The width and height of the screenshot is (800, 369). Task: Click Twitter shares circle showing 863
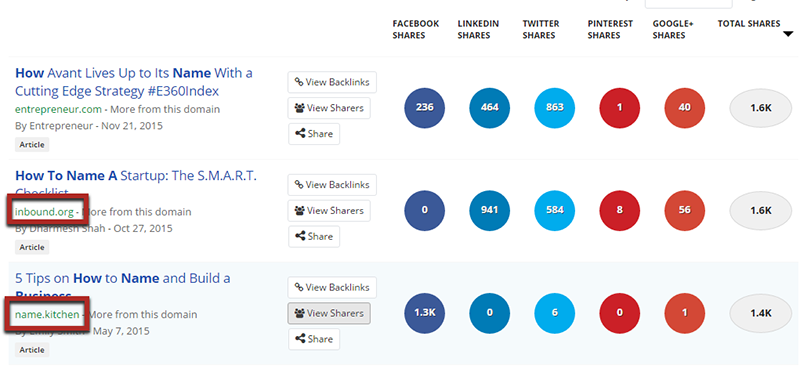(x=555, y=108)
